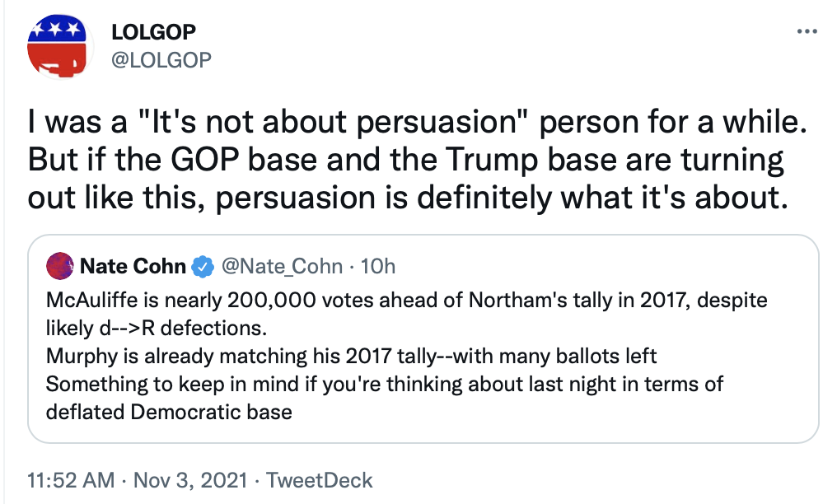Click the quoted line starting "Murphy is already"
The image size is (837, 504).
point(352,354)
